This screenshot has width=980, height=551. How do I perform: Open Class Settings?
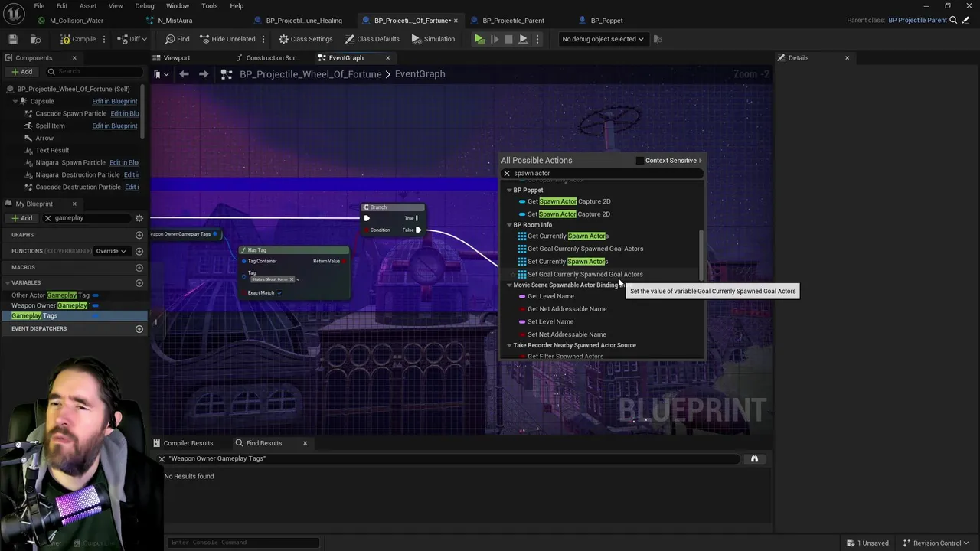tap(305, 39)
